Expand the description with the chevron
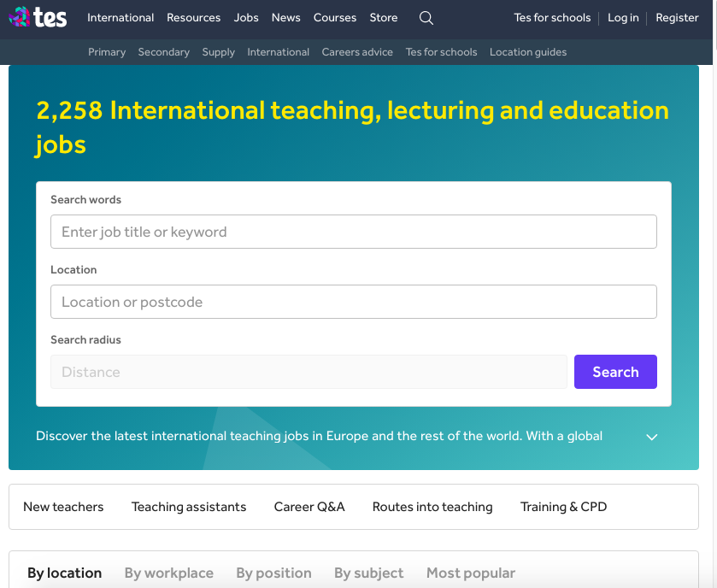Screen dimensions: 717x588 coord(651,437)
